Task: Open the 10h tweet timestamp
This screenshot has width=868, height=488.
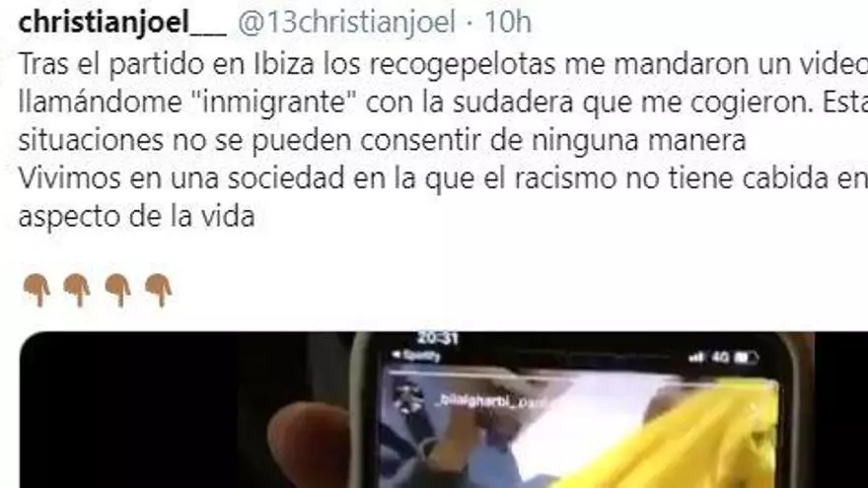Action: pyautogui.click(x=508, y=23)
